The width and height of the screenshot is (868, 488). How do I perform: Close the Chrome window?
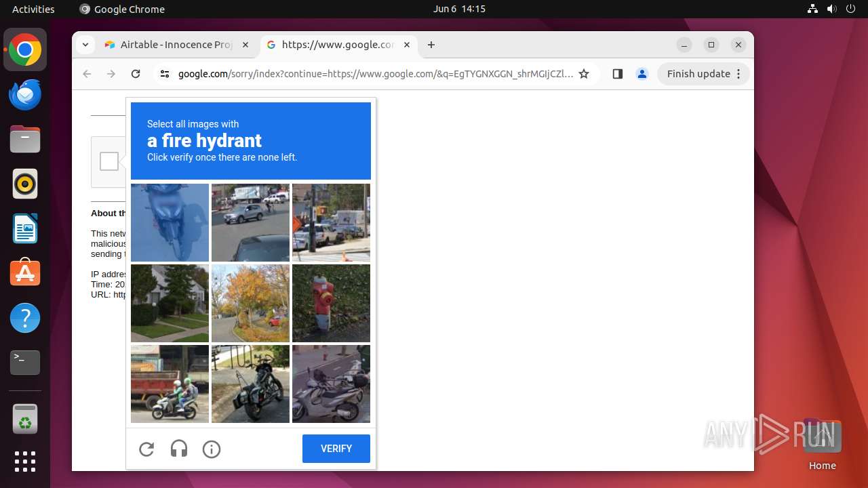[738, 45]
